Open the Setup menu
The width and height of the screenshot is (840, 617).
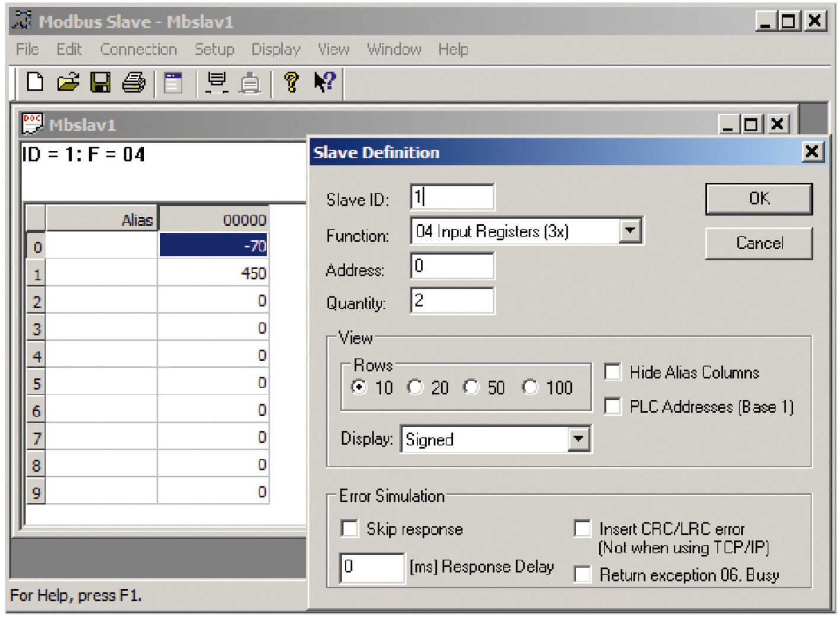(214, 50)
